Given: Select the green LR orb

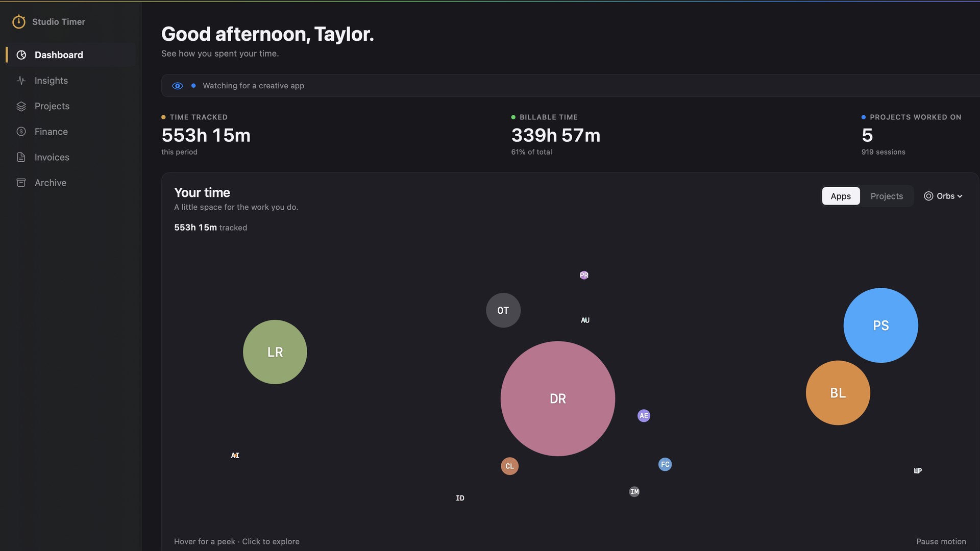Looking at the screenshot, I should 275,352.
